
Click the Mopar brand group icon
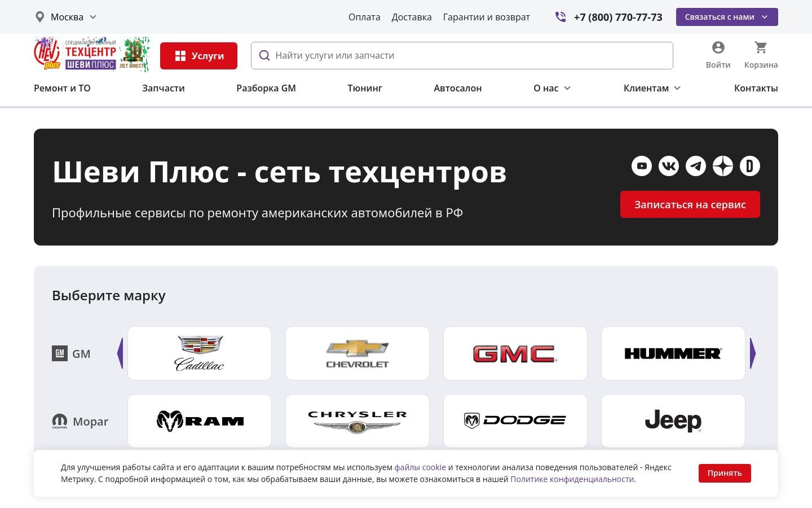coord(60,421)
